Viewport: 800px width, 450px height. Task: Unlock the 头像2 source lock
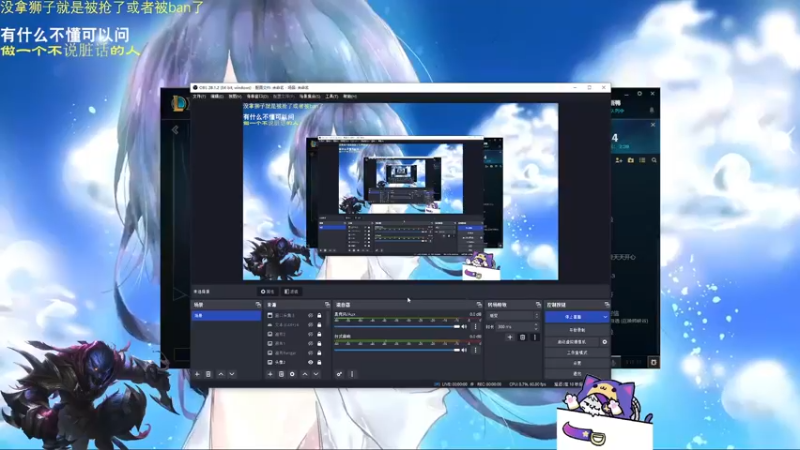pos(319,362)
